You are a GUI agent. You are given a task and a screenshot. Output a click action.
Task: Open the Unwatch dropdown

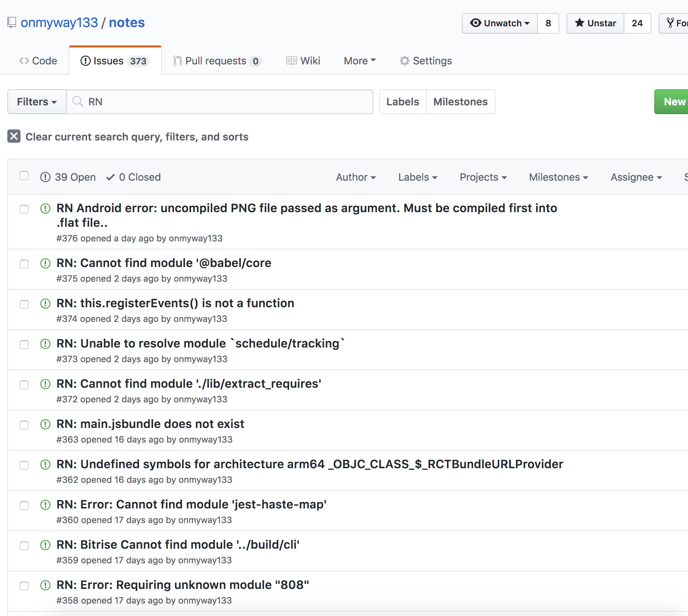tap(500, 23)
